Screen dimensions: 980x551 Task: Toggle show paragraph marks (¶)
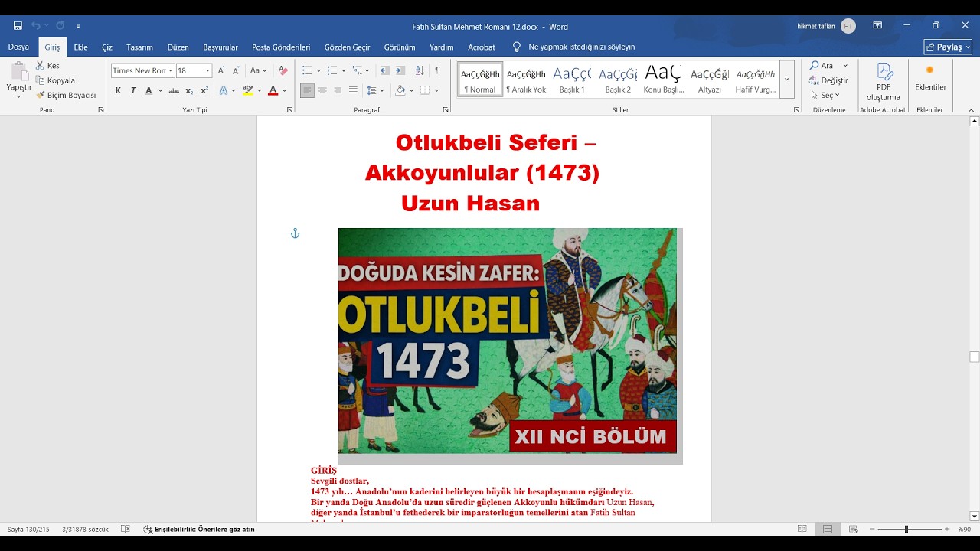pos(438,70)
